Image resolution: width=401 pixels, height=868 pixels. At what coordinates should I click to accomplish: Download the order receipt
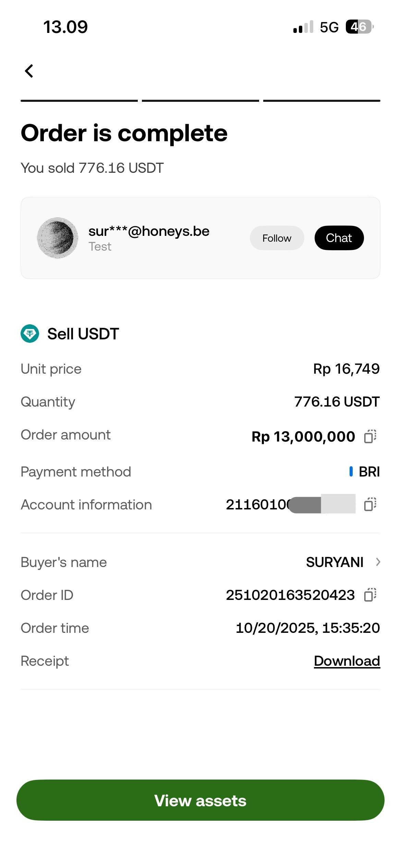(347, 661)
